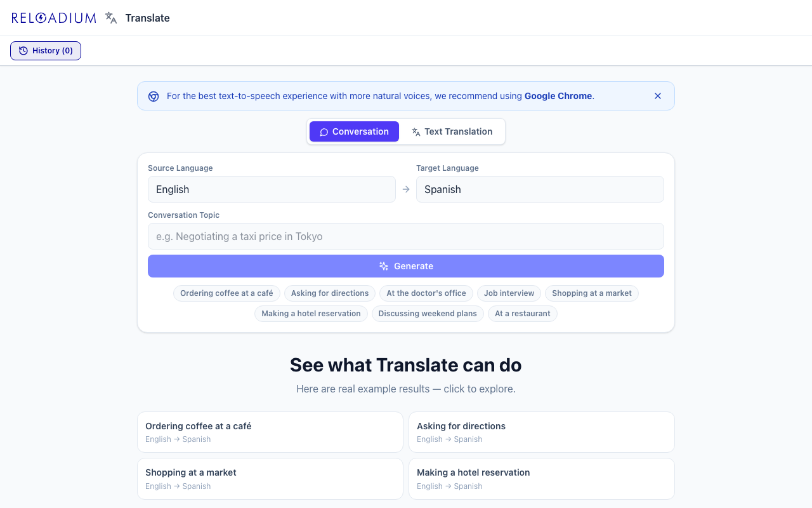Click the sparkle icon on the Generate button
The image size is (812, 508).
[x=383, y=266]
